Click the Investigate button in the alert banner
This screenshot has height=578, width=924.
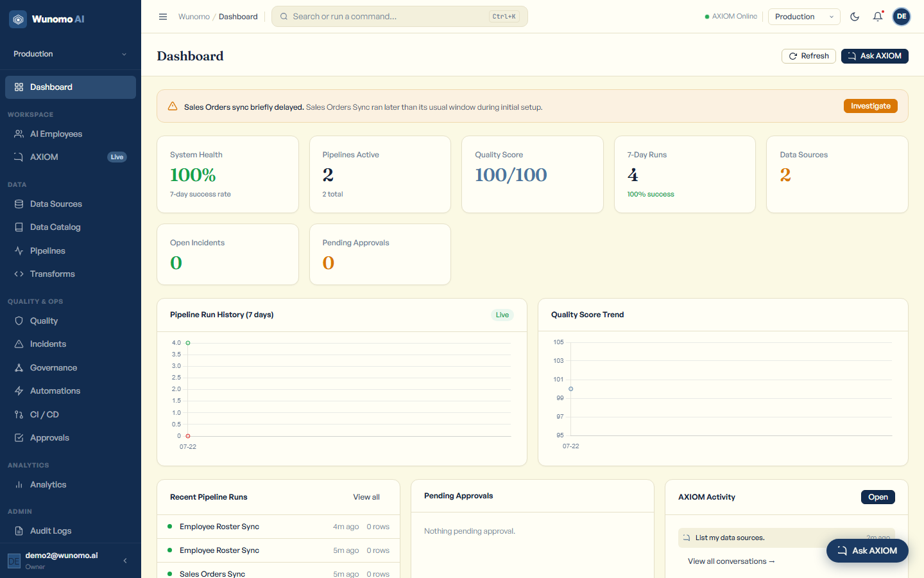coord(871,106)
